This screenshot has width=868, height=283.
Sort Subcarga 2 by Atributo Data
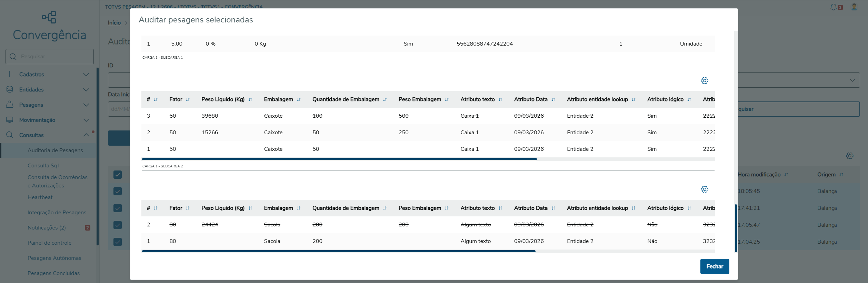point(553,208)
